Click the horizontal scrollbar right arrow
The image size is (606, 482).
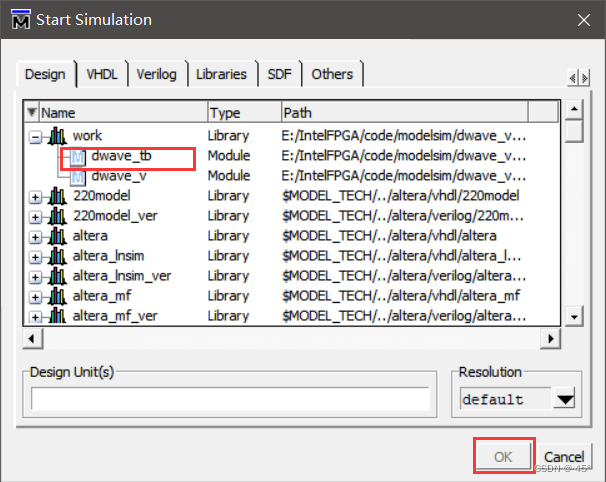click(551, 339)
